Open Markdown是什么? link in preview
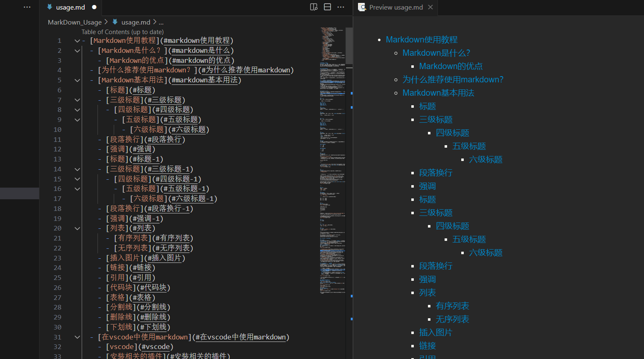 point(436,53)
